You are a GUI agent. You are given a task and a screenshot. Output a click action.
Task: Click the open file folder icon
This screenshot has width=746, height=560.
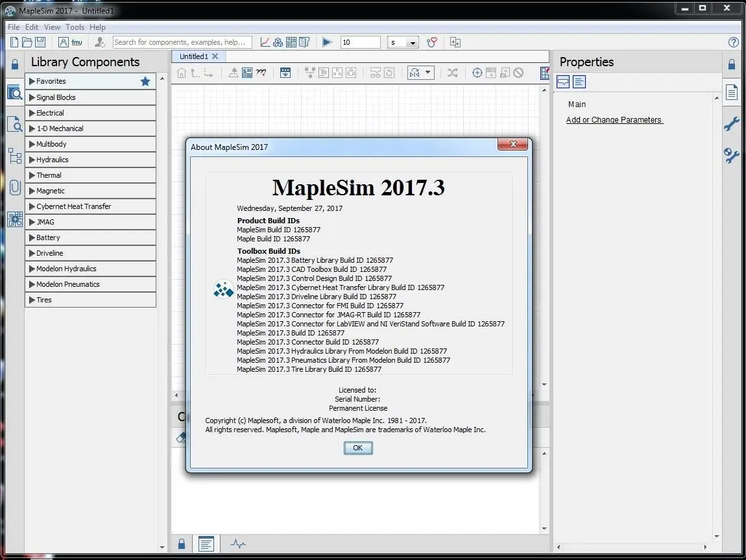point(27,42)
